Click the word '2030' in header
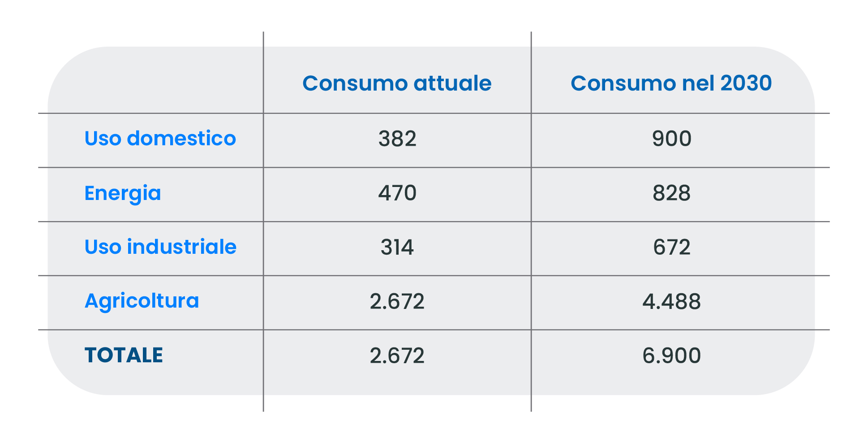Screen dimensions: 868x443 tap(746, 83)
